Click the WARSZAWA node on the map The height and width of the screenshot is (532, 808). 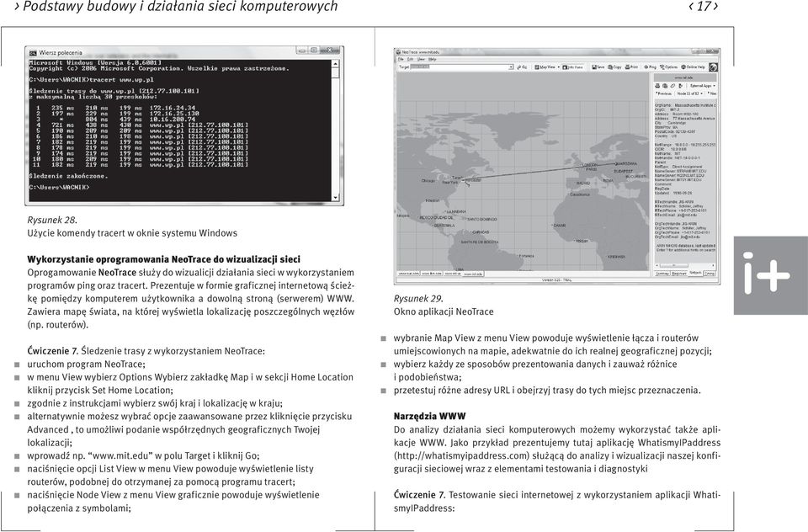(x=625, y=163)
